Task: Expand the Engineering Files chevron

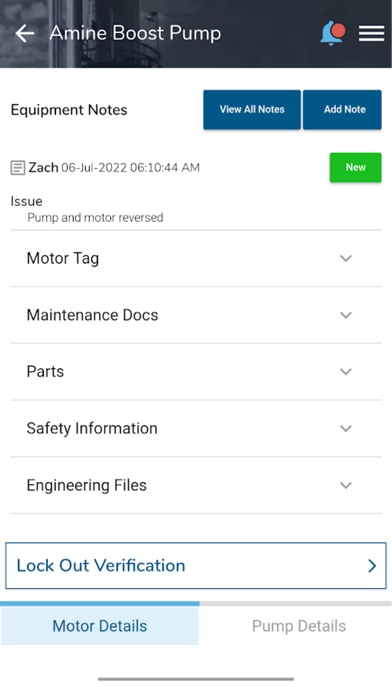Action: (346, 485)
